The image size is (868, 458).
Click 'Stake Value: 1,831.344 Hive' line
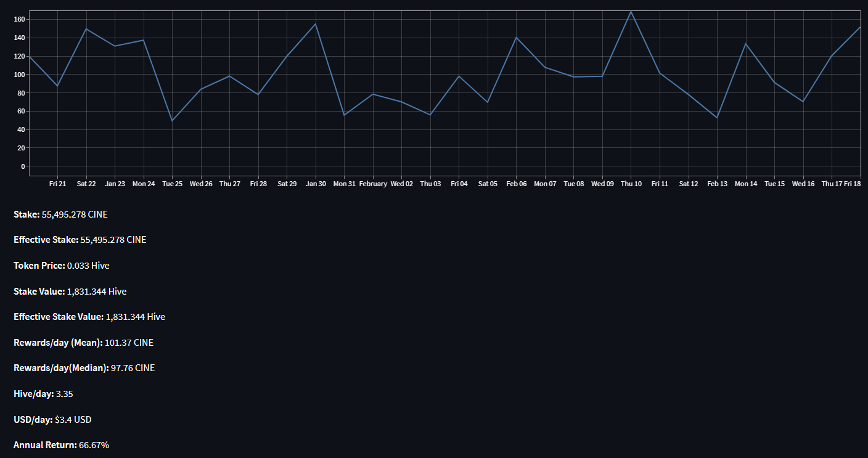[70, 292]
